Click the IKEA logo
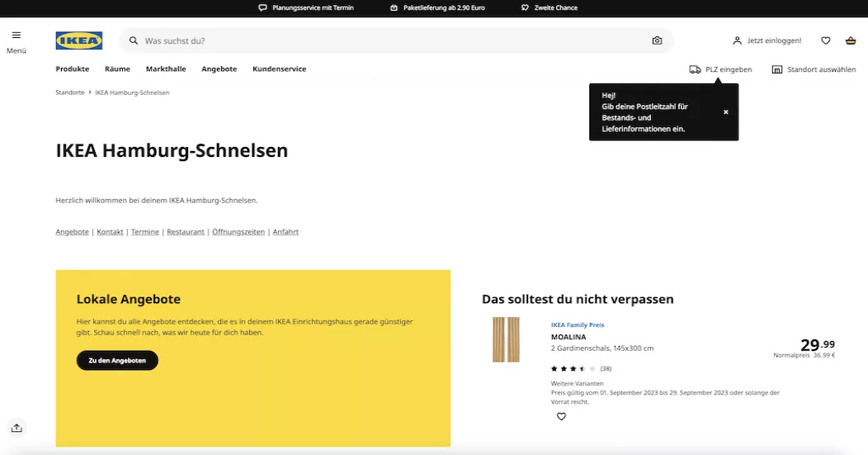Screen dimensions: 868x455 click(79, 40)
